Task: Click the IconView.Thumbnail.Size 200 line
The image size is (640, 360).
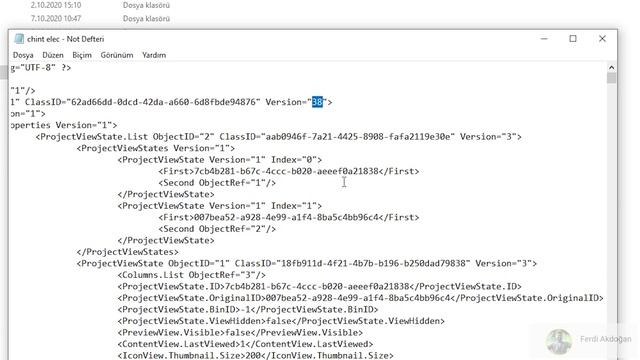Action: (256, 355)
